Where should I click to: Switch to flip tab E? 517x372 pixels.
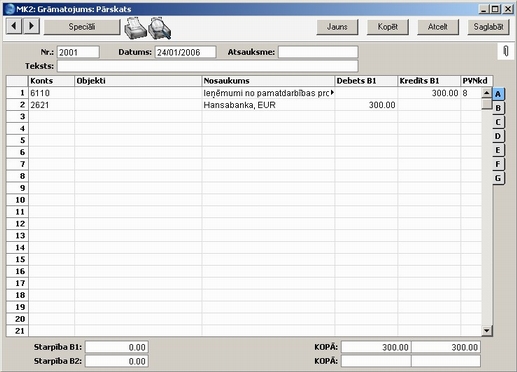498,150
